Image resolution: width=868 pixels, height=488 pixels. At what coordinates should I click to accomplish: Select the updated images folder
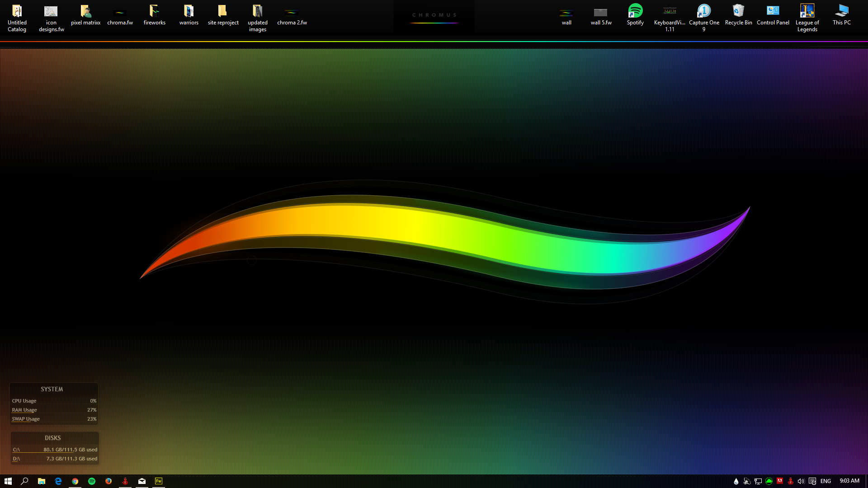pyautogui.click(x=257, y=18)
